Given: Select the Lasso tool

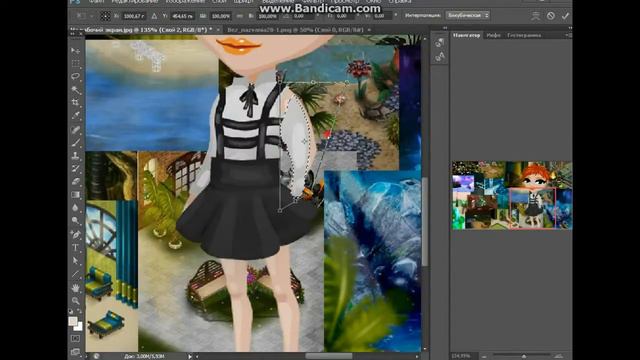Looking at the screenshot, I should point(76,77).
